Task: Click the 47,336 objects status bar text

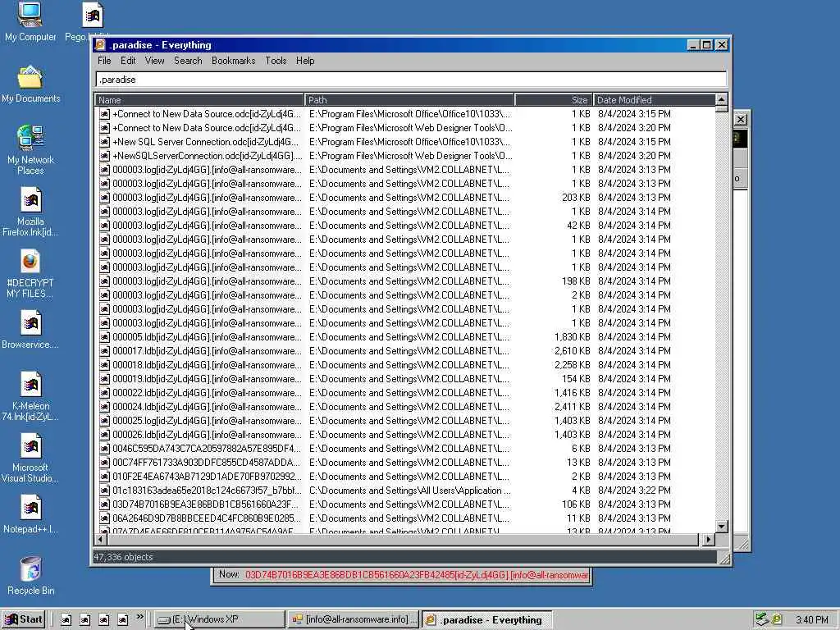Action: (x=123, y=557)
